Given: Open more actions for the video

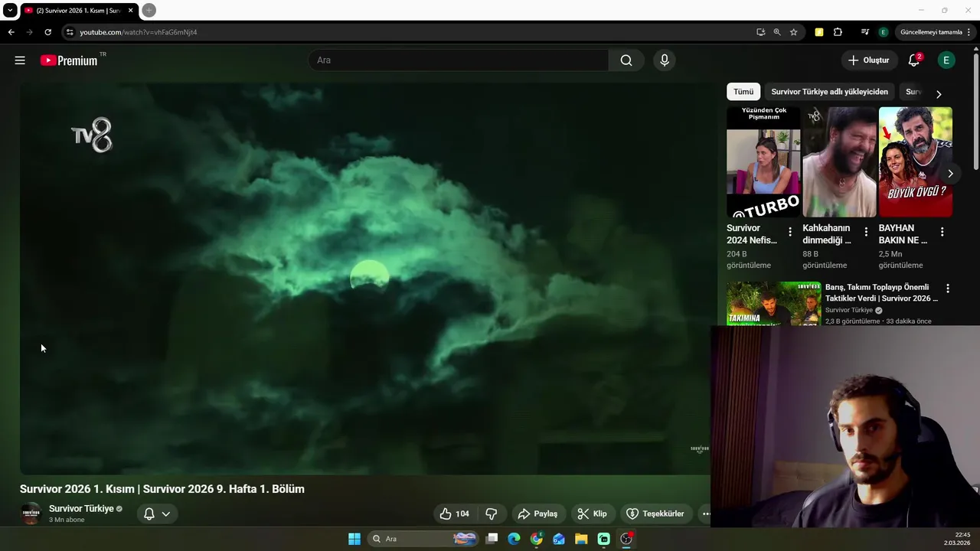Looking at the screenshot, I should click(x=706, y=514).
